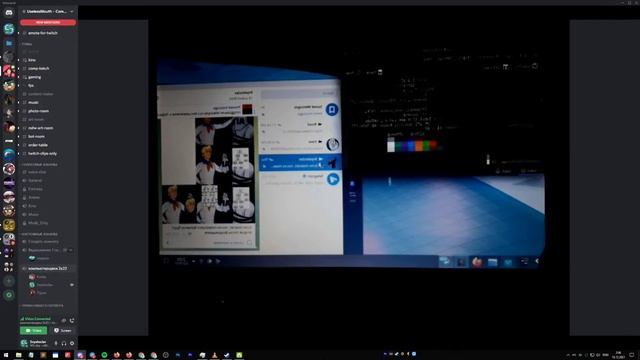640x360 pixels.
Task: Open File Explorer from taskbar
Action: tap(18, 355)
